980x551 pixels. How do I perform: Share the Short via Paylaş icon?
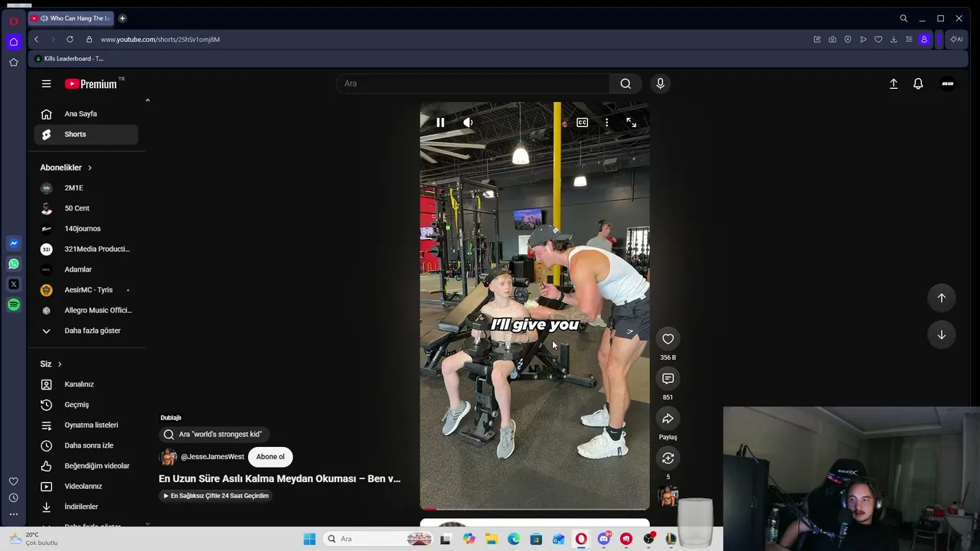(x=668, y=419)
